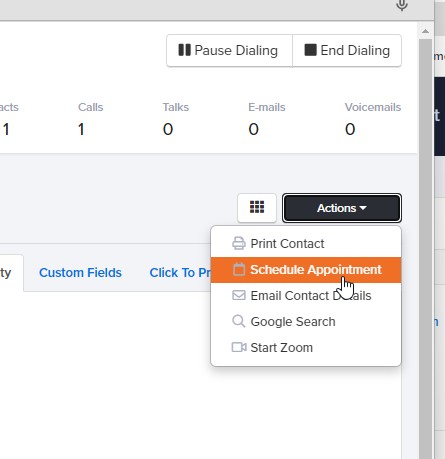This screenshot has height=459, width=445.
Task: Collapse the Actions dropdown menu
Action: coord(342,208)
